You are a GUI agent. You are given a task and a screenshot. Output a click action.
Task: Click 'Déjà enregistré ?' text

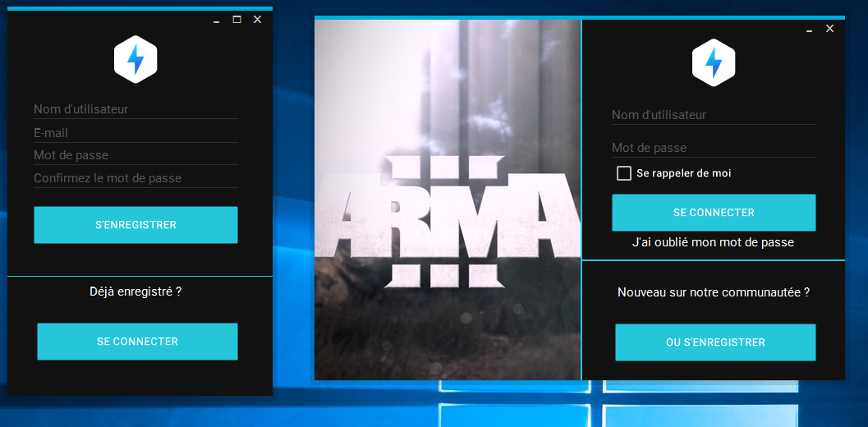point(135,292)
